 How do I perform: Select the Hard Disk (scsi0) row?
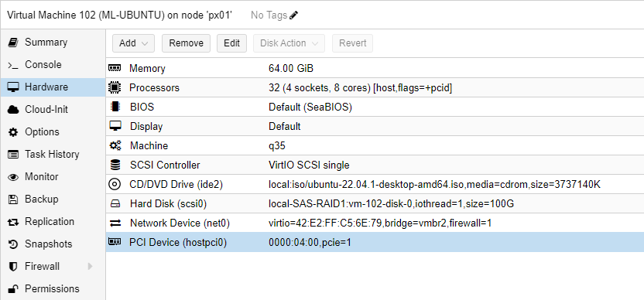[375, 203]
